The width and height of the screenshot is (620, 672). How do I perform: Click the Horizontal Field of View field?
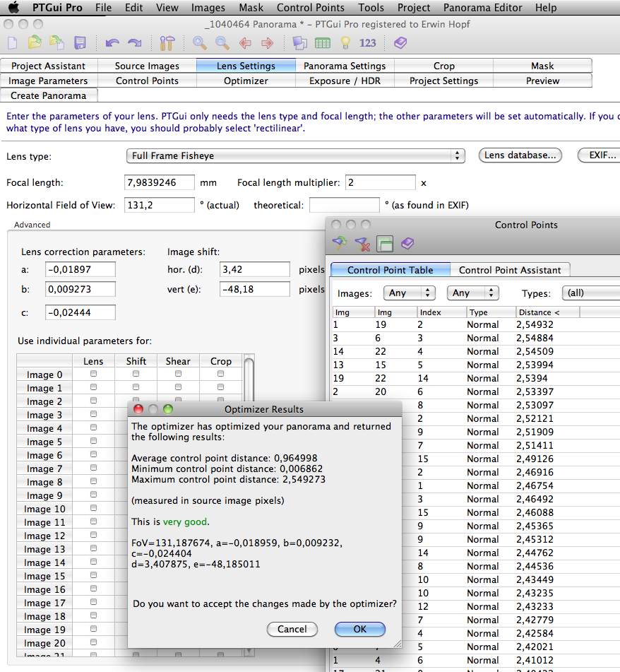[x=160, y=205]
